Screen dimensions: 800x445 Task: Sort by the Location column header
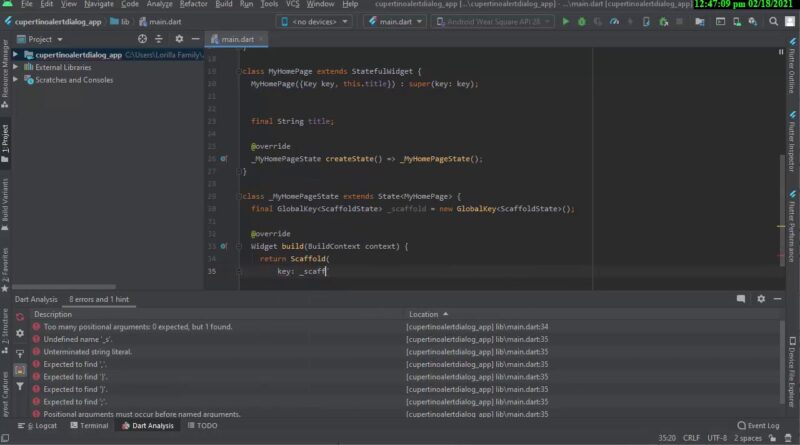pos(428,314)
